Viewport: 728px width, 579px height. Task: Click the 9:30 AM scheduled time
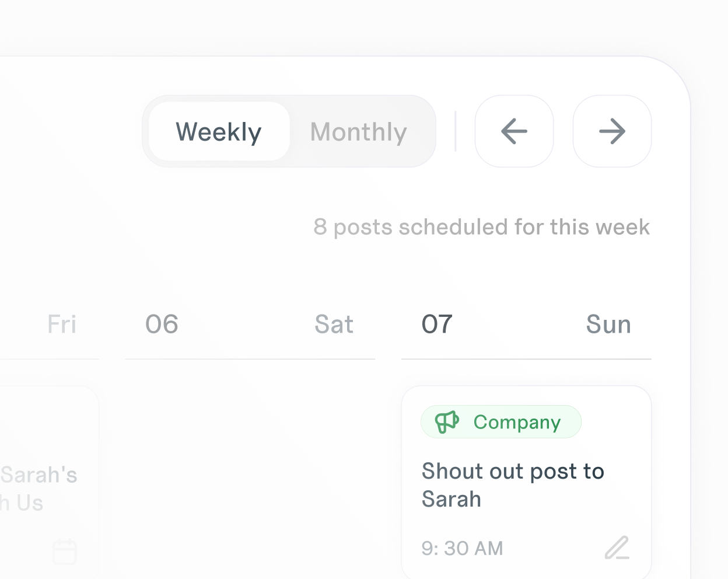(462, 549)
